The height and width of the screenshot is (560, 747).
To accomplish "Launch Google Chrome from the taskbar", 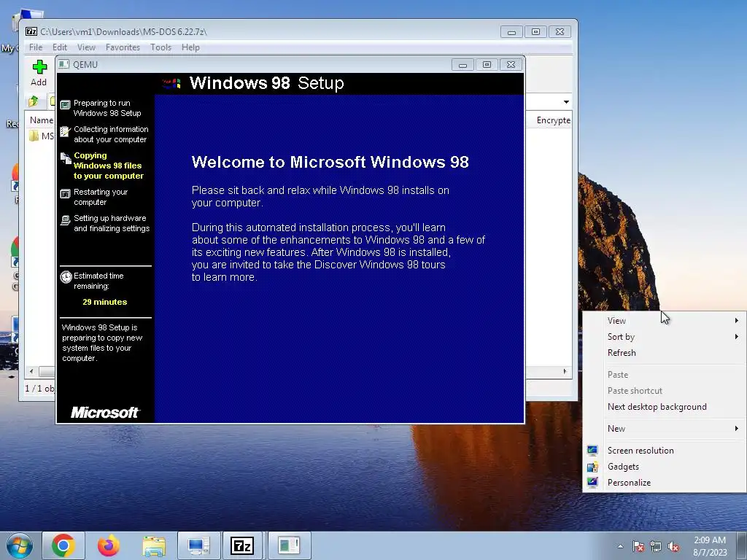I will tap(63, 545).
